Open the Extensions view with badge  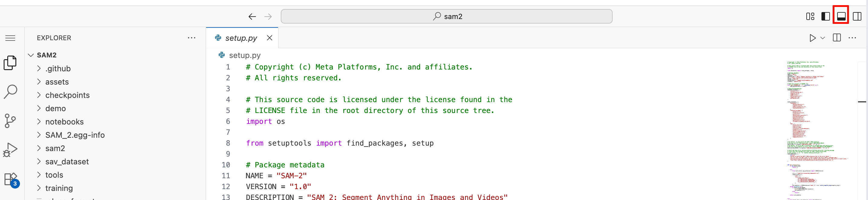(x=10, y=179)
